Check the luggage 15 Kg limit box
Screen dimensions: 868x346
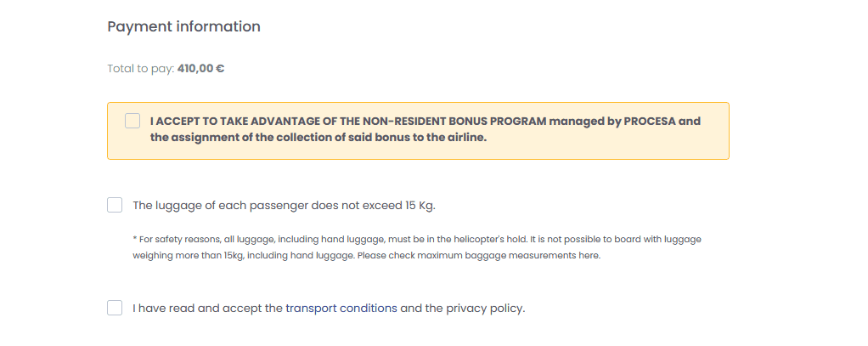pyautogui.click(x=115, y=205)
